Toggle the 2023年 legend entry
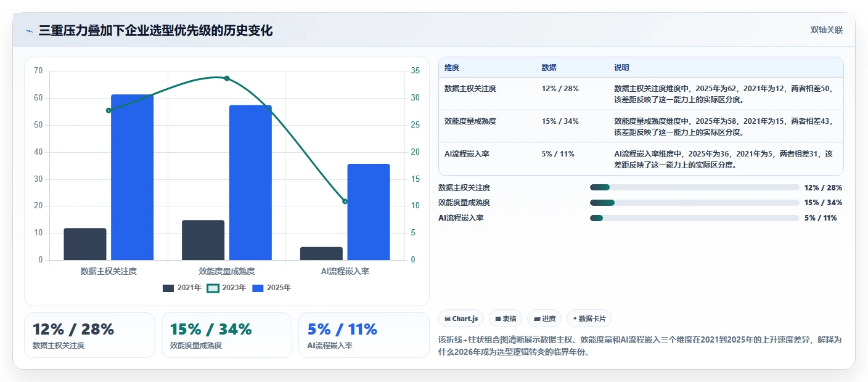This screenshot has width=868, height=382. pyautogui.click(x=226, y=288)
